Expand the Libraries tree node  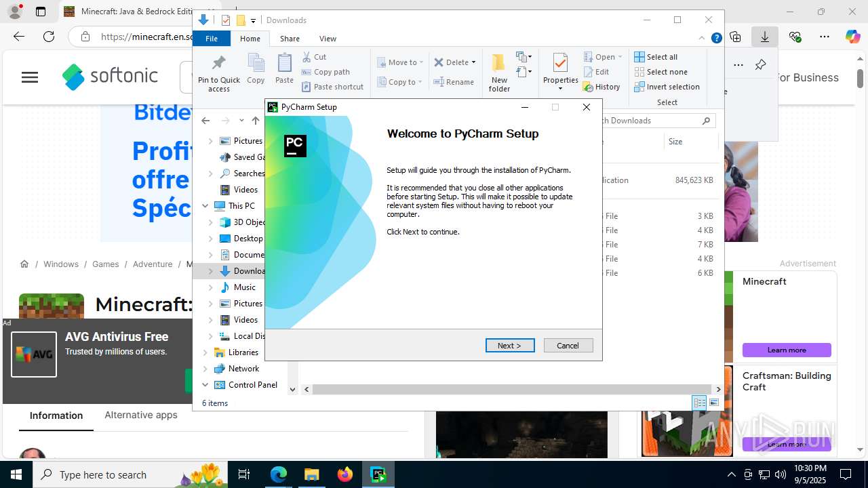pyautogui.click(x=205, y=352)
